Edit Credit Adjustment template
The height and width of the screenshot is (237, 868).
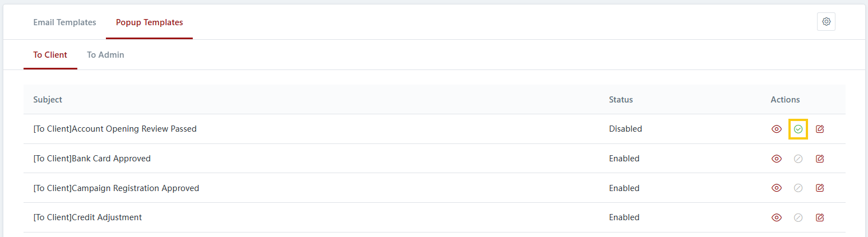[x=820, y=217]
